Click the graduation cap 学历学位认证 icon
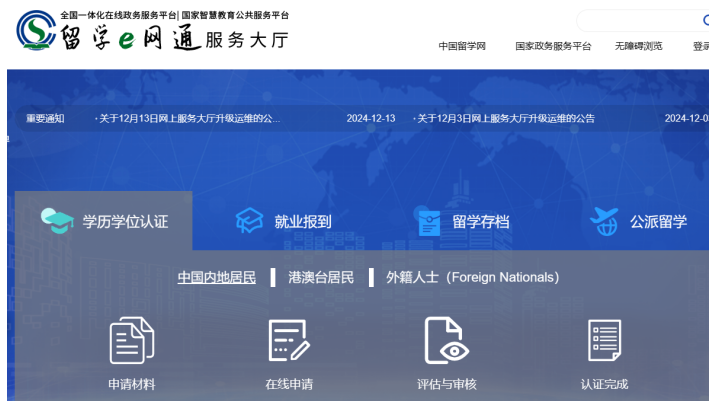This screenshot has height=401, width=709. tap(58, 220)
